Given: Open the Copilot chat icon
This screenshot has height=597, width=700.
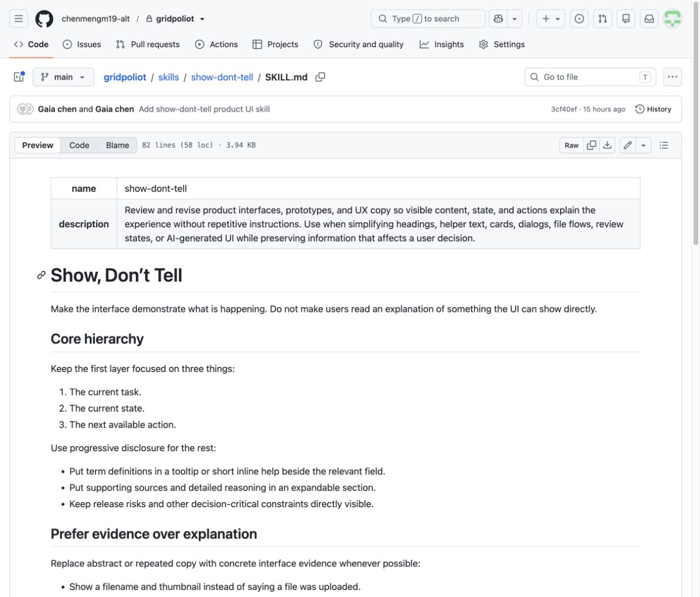Looking at the screenshot, I should (498, 19).
